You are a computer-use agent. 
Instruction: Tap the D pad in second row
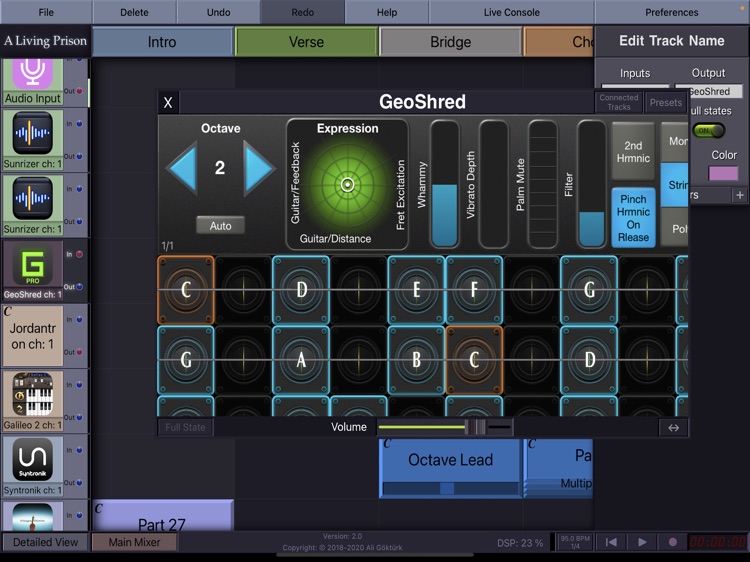(589, 360)
